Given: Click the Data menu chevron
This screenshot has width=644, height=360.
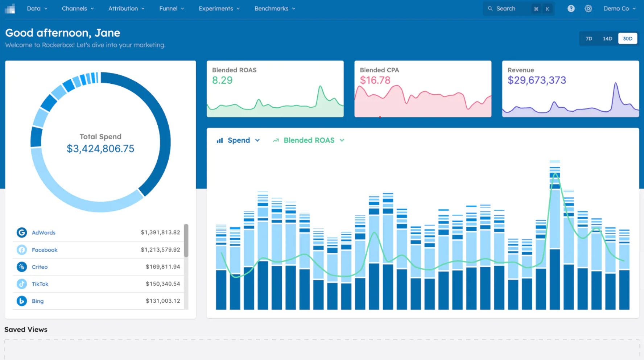Looking at the screenshot, I should 46,9.
